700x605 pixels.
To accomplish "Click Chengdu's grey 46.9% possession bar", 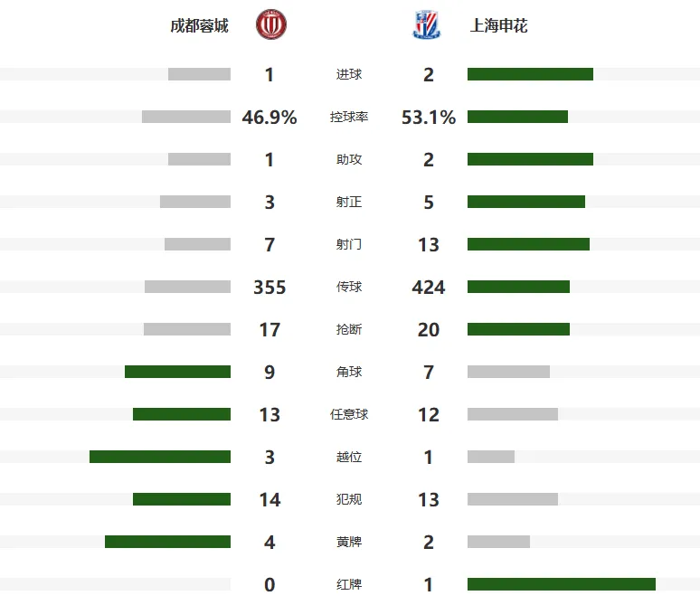I will pyautogui.click(x=186, y=117).
